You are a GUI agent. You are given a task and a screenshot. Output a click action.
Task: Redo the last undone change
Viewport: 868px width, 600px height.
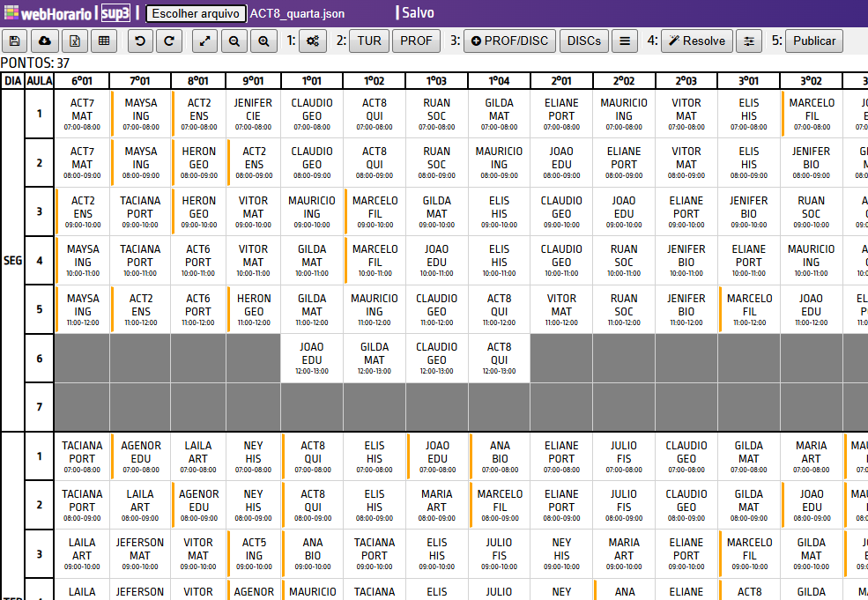click(x=169, y=41)
